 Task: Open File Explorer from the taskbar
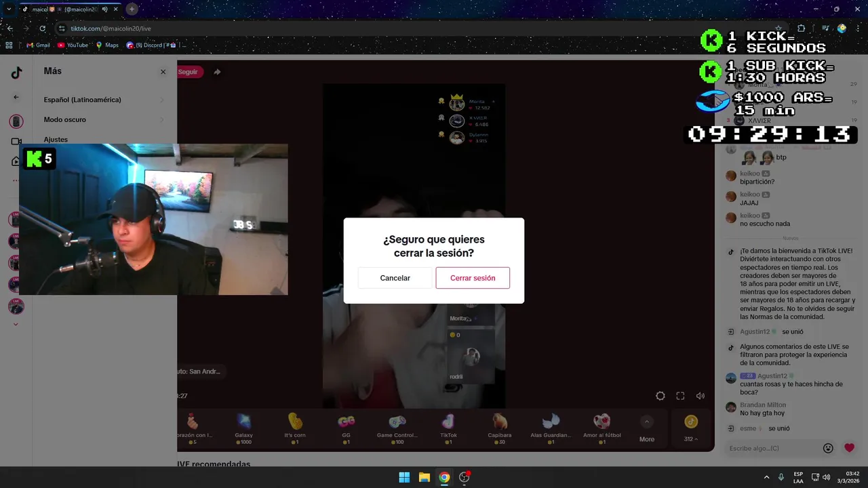coord(424,477)
